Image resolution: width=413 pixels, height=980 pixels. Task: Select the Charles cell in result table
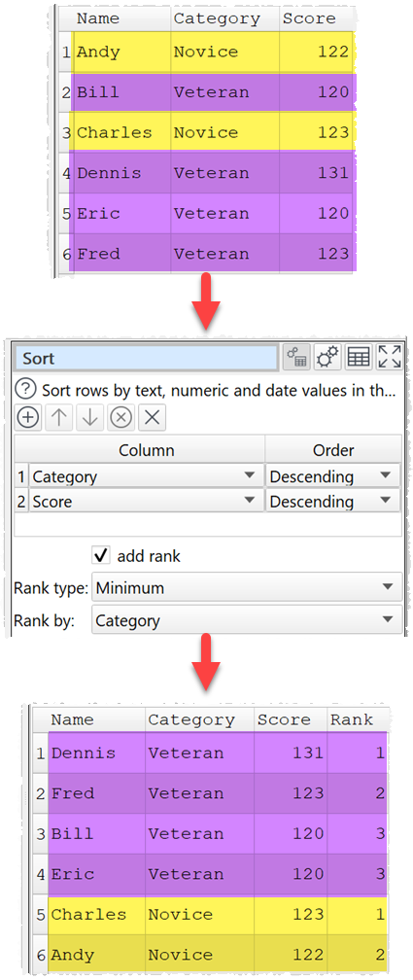(x=96, y=914)
